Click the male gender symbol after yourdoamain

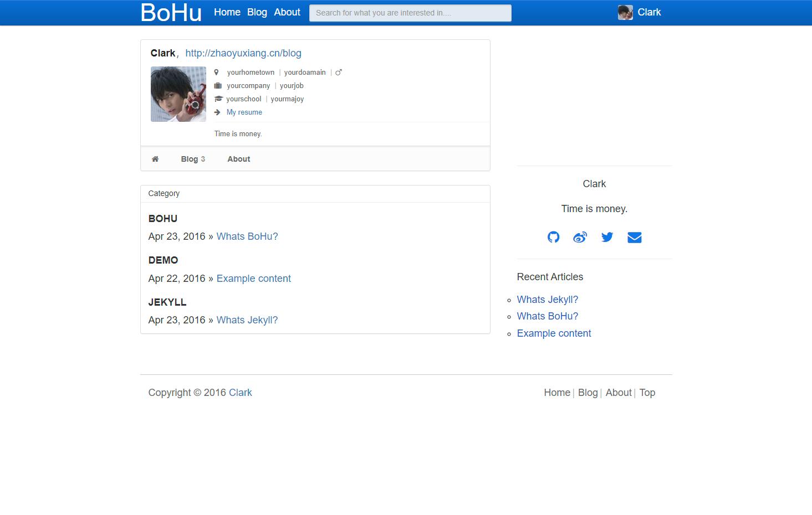[x=339, y=71]
